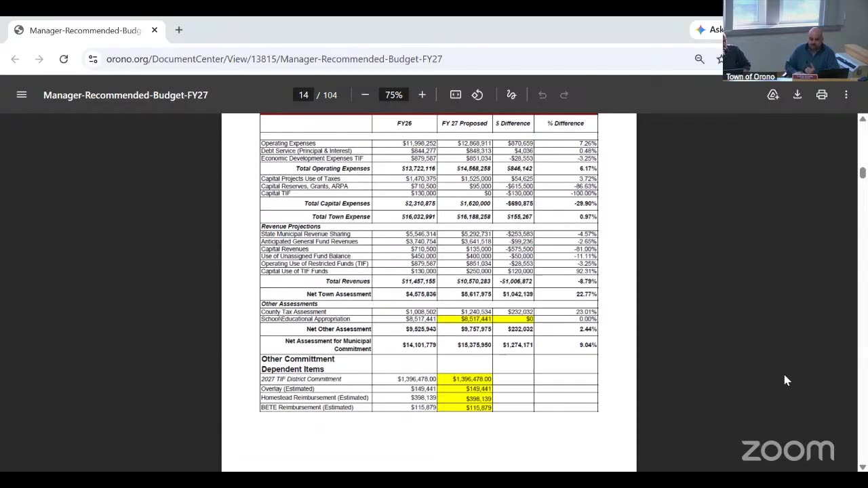868x488 pixels.
Task: Click the address bar URL field
Action: coord(274,59)
